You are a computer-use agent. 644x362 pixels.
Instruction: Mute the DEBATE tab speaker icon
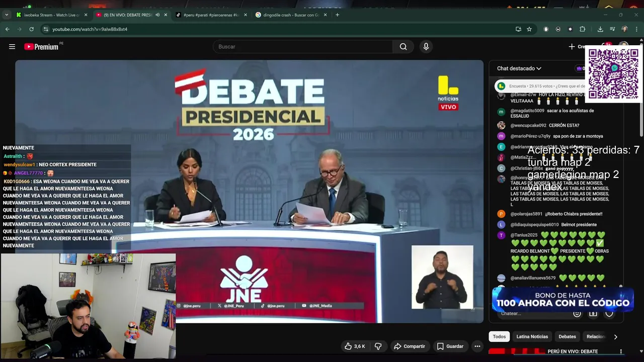pos(157,15)
